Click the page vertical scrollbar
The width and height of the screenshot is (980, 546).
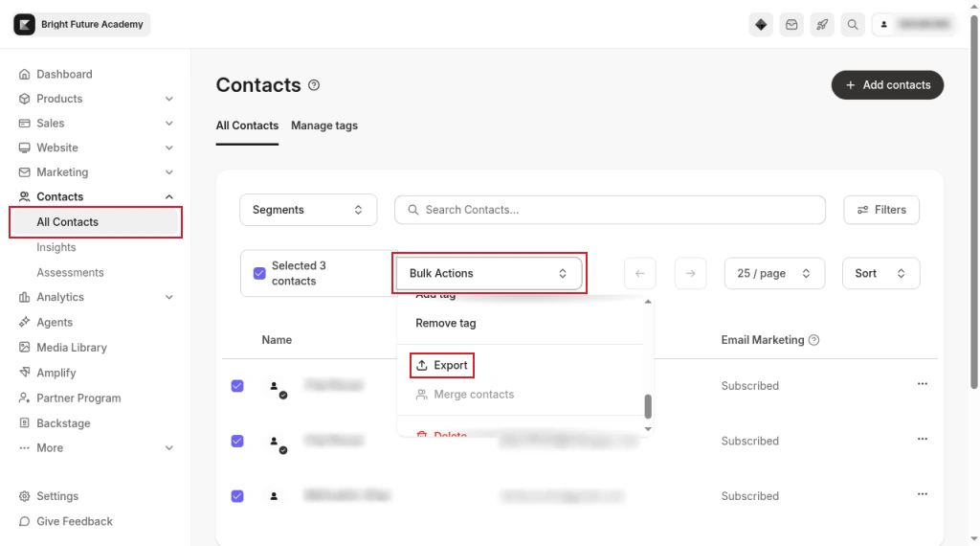point(974,200)
